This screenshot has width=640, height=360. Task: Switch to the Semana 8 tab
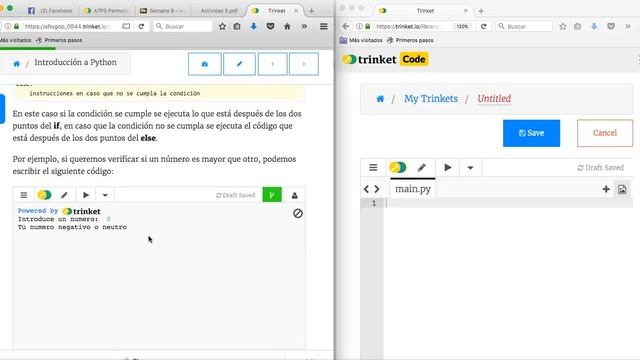(x=162, y=11)
